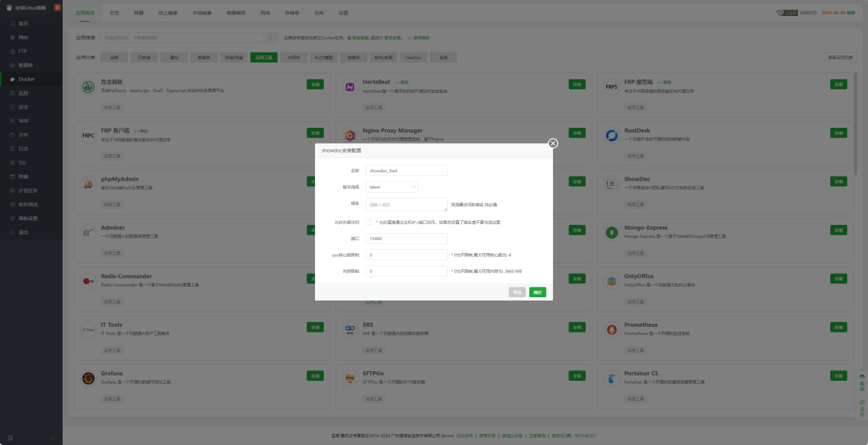Open 网站 website icon in sidebar

pos(13,37)
